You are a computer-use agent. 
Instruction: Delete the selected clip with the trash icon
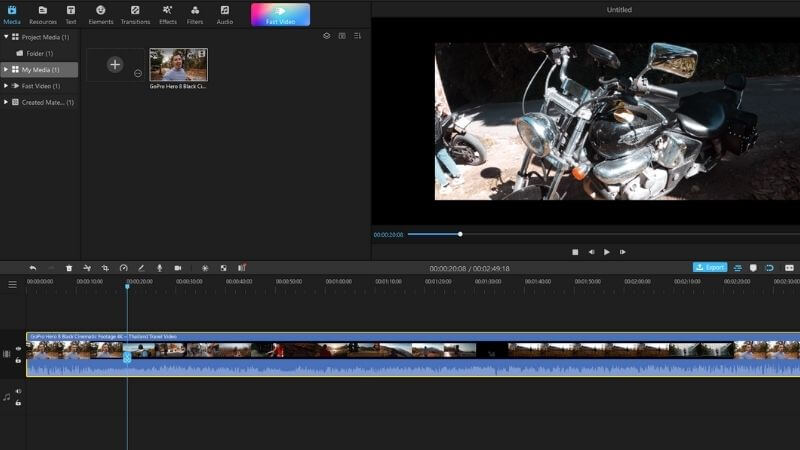click(69, 268)
